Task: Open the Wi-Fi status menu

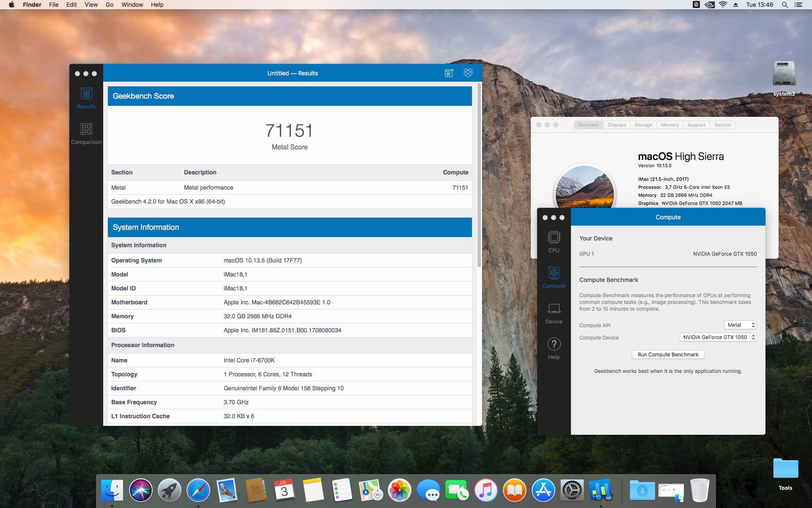Action: tap(723, 5)
